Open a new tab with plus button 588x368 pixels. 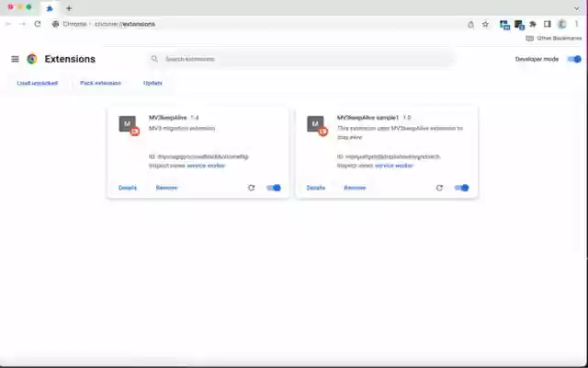(x=69, y=8)
